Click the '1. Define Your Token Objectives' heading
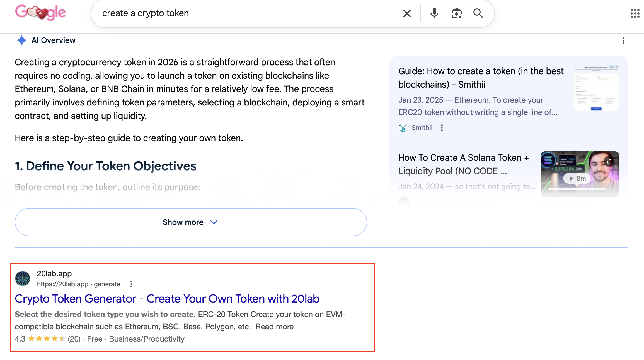 click(x=106, y=166)
